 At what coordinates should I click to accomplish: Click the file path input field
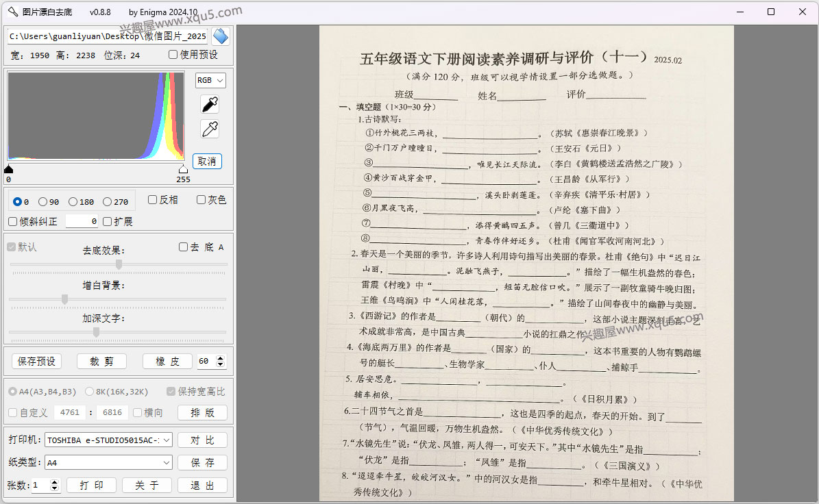109,36
